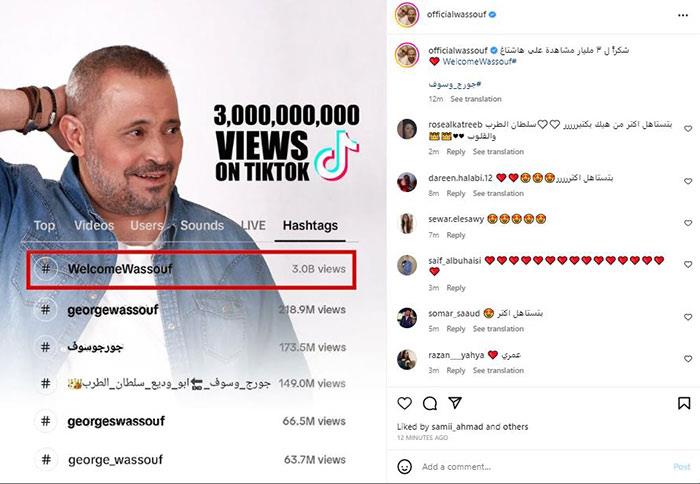Reply to dareen.halabi.12's comment
This screenshot has height=484, width=700.
456,193
